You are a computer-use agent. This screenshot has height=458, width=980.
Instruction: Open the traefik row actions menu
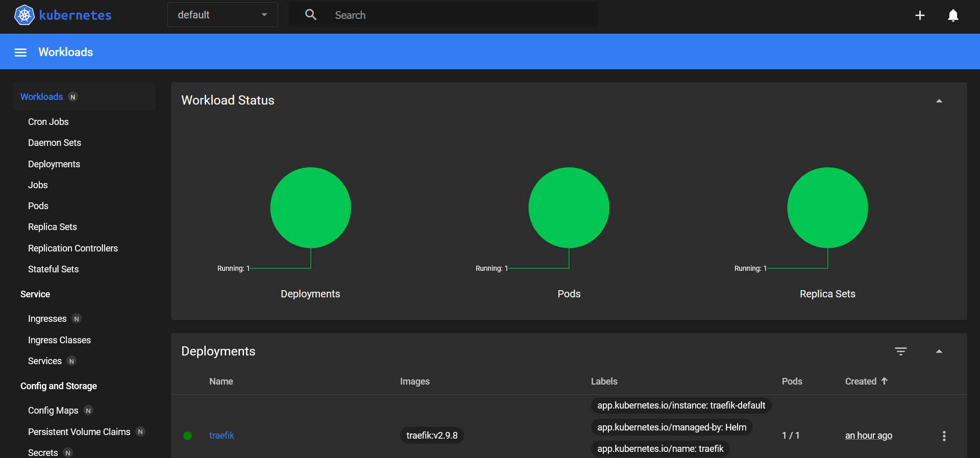[x=944, y=436]
